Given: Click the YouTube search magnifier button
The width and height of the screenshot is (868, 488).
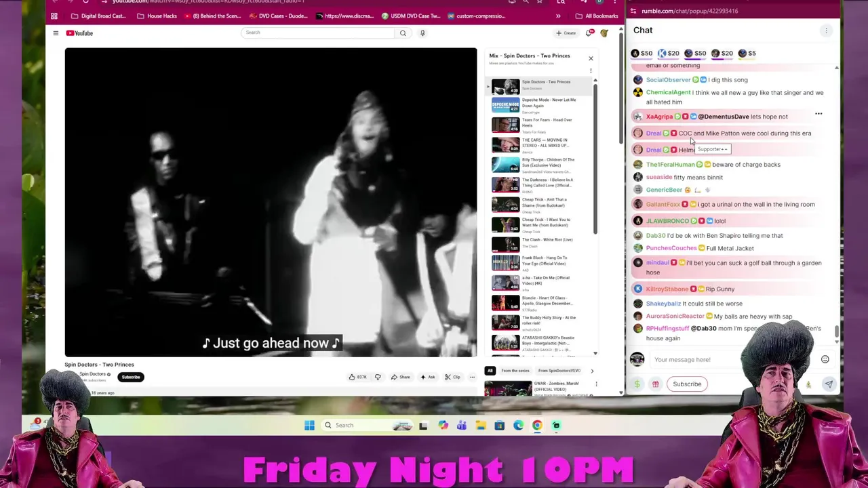Looking at the screenshot, I should [x=403, y=33].
